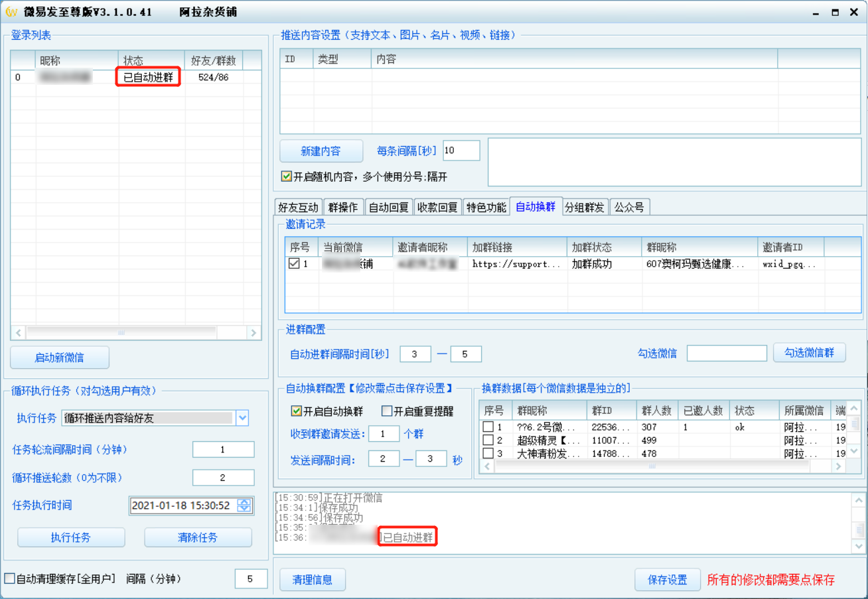The image size is (868, 599).
Task: Click the 收到群邀请发送 count field
Action: (x=384, y=434)
